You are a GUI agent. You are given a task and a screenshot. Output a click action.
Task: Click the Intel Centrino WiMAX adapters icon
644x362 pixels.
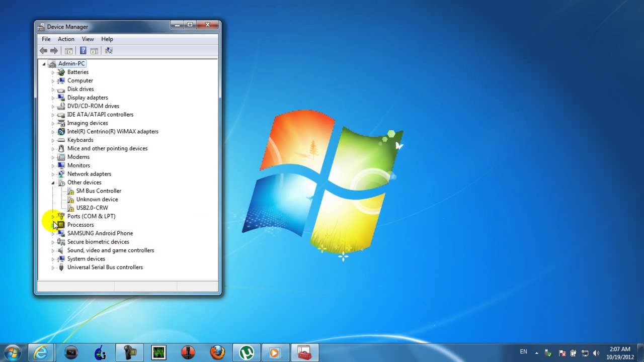(x=61, y=132)
